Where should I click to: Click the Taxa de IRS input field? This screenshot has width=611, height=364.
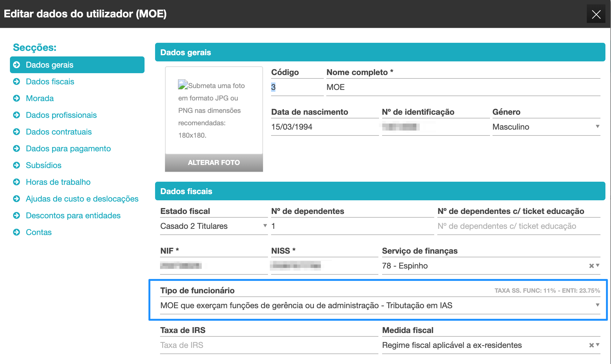point(248,345)
